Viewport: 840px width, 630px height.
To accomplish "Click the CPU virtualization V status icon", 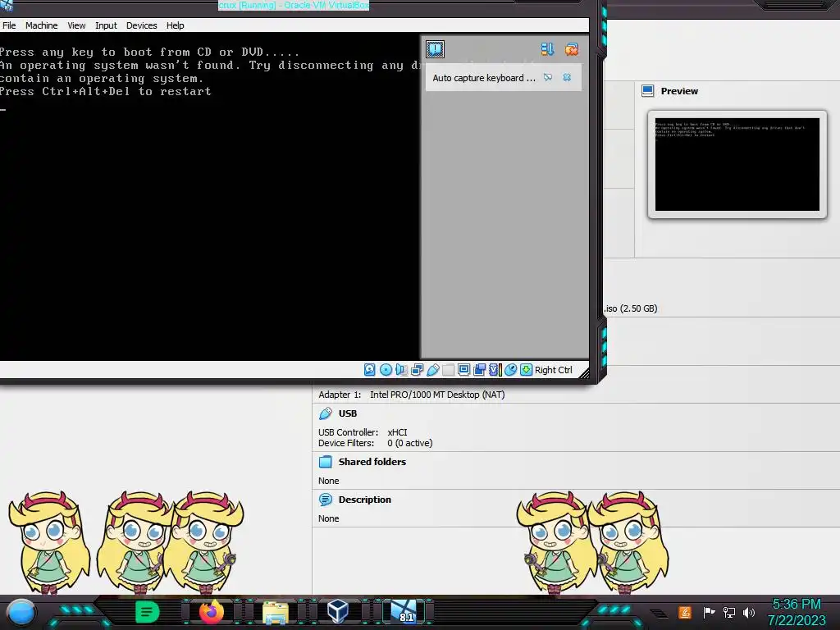I will (x=495, y=370).
